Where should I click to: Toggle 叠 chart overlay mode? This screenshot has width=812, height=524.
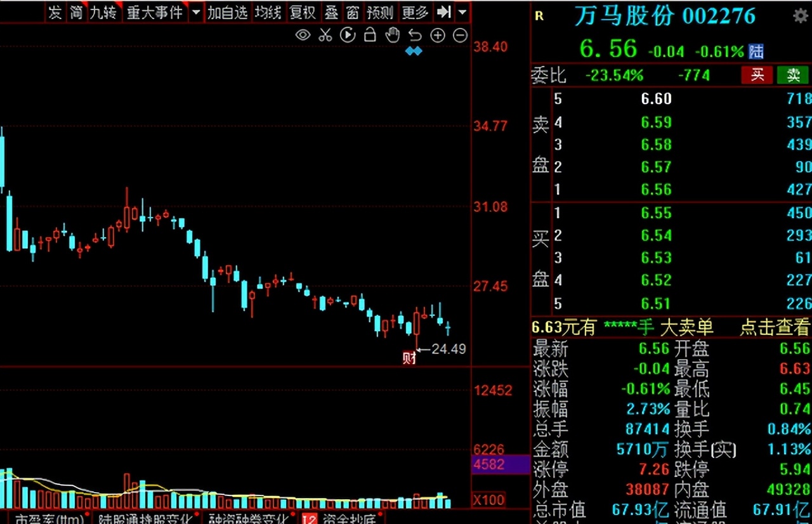pos(331,12)
